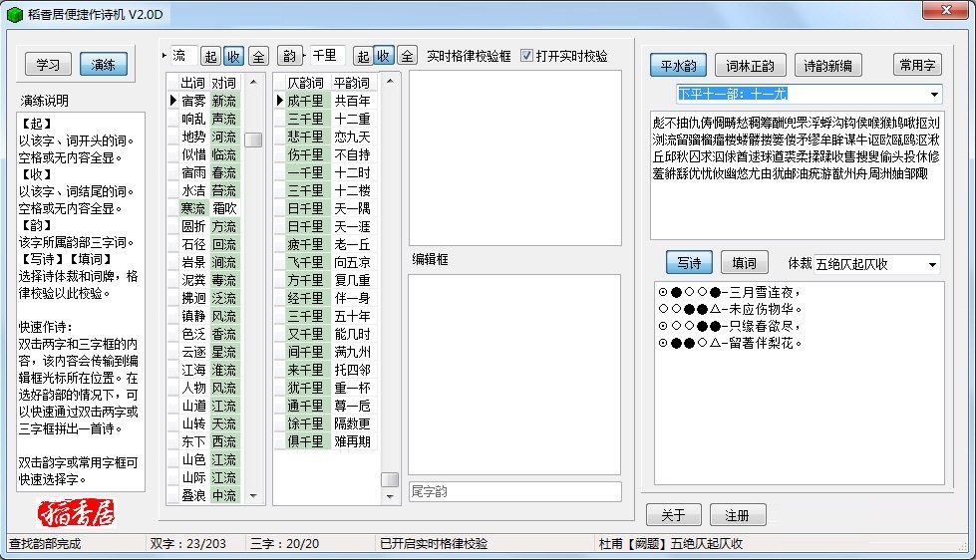Select the word 河流 in the list
The height and width of the screenshot is (560, 976).
pyautogui.click(x=224, y=137)
